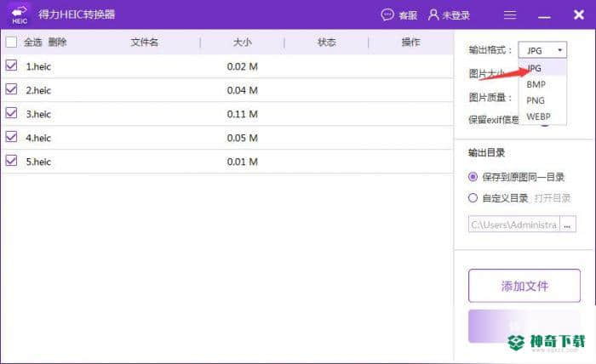The height and width of the screenshot is (364, 596).
Task: Select custom directory radio button
Action: pyautogui.click(x=473, y=198)
